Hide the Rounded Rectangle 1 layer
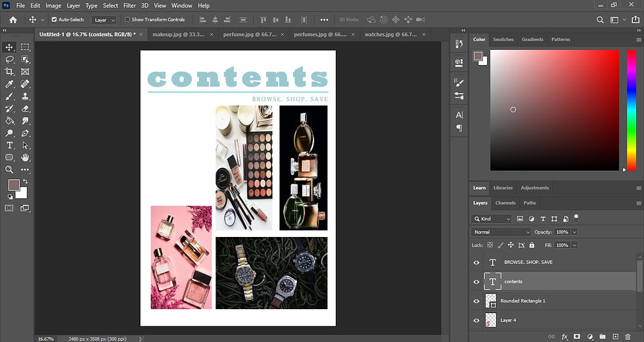 click(476, 301)
